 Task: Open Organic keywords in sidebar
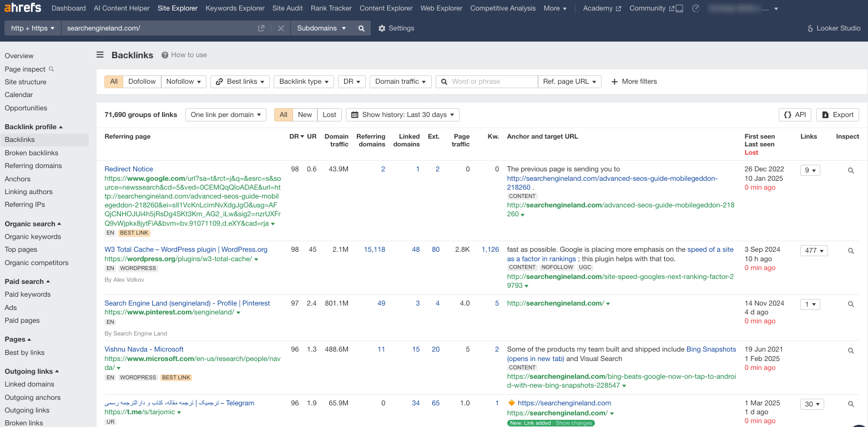[33, 237]
